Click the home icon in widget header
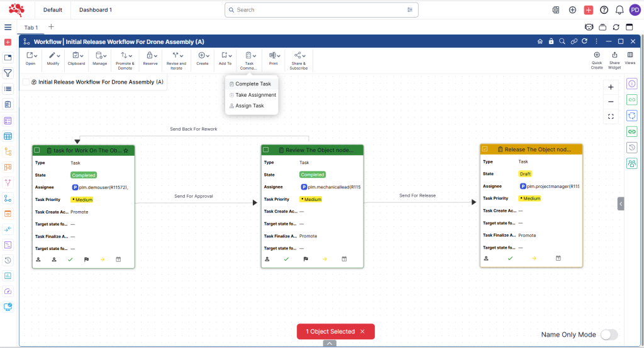Screen dimensions: 644x348 [x=540, y=41]
